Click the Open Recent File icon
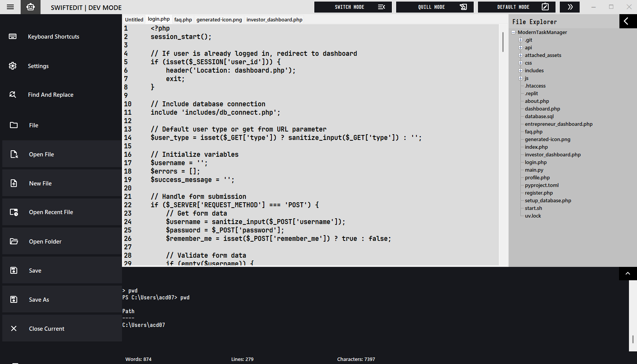This screenshot has width=637, height=364. (x=14, y=212)
